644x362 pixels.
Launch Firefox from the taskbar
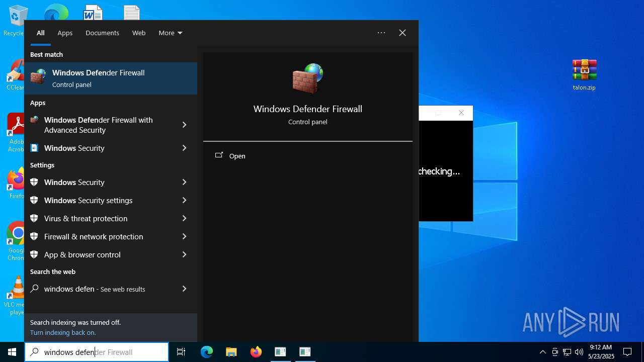pos(256,352)
